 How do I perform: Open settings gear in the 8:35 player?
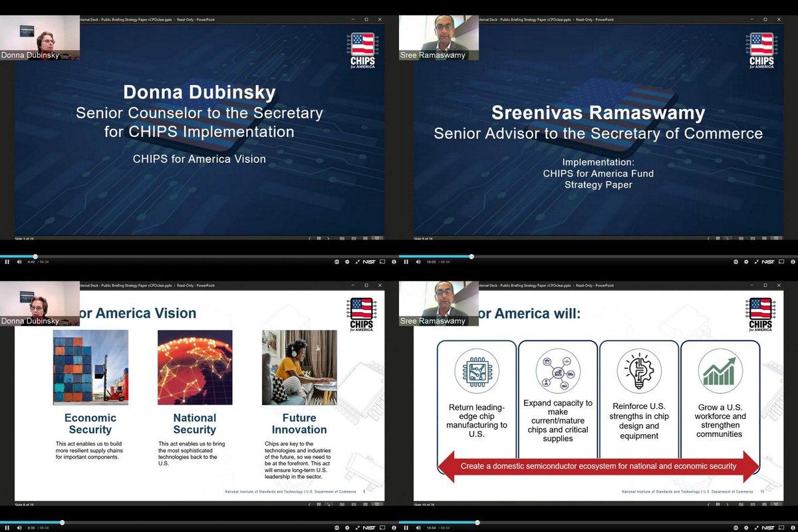click(347, 528)
